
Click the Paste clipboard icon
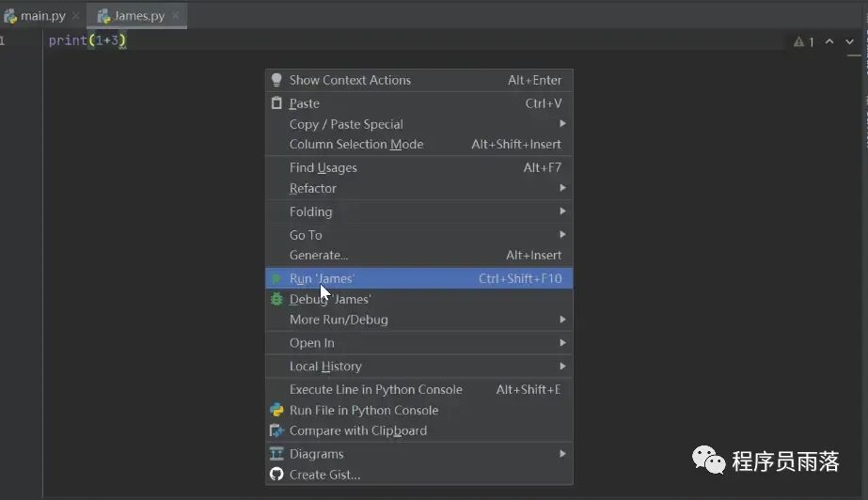pos(276,103)
